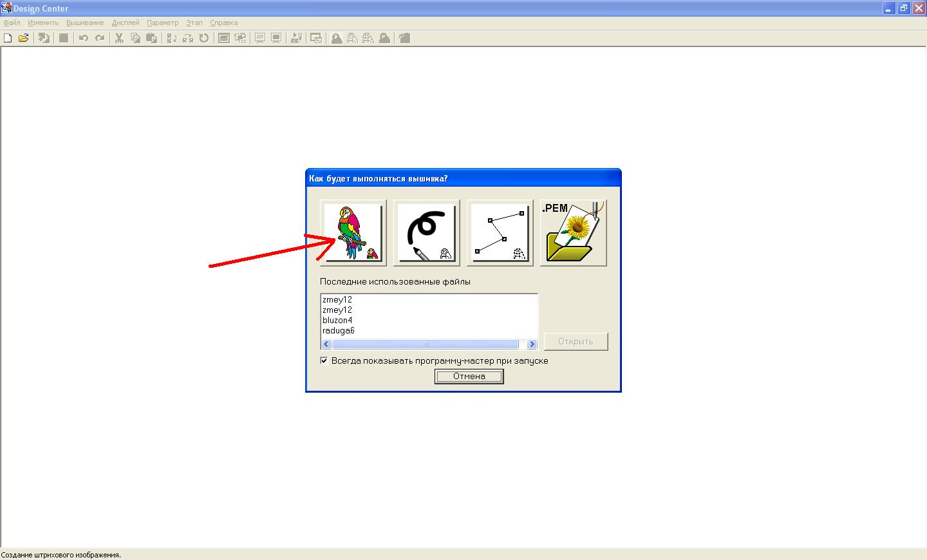This screenshot has width=927, height=560.
Task: Click the recent files horizontal scrollbar thumb
Action: pos(425,344)
